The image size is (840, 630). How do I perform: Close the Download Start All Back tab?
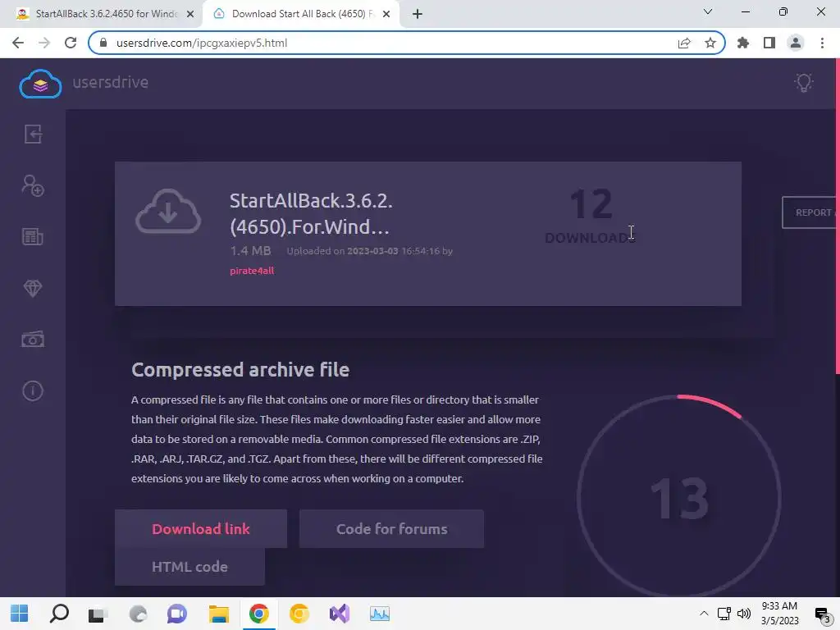(386, 15)
